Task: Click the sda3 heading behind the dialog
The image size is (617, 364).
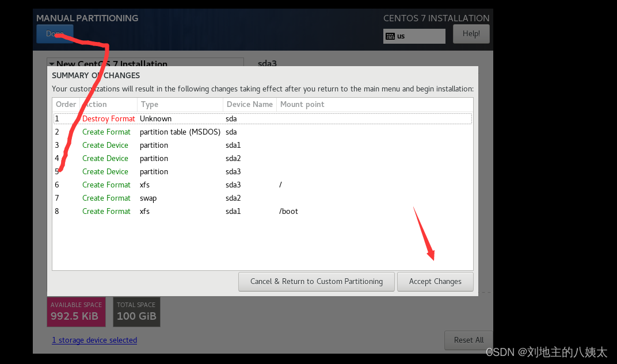Action: pyautogui.click(x=267, y=63)
